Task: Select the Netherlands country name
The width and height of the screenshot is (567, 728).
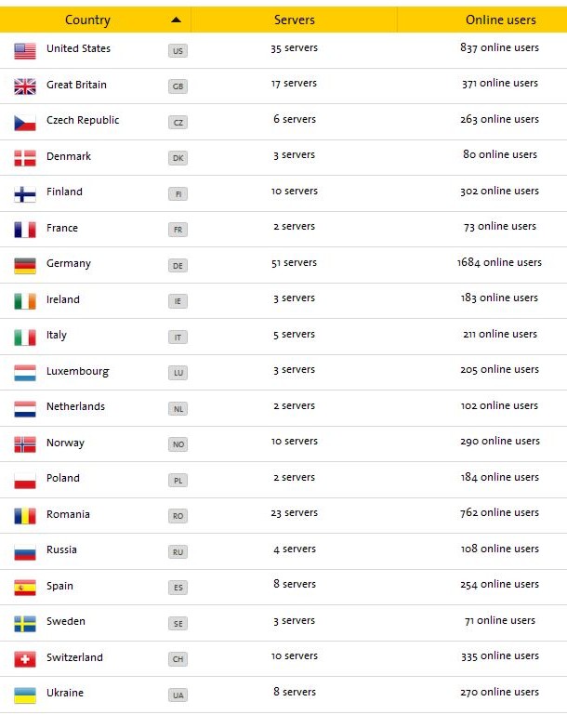Action: point(75,406)
